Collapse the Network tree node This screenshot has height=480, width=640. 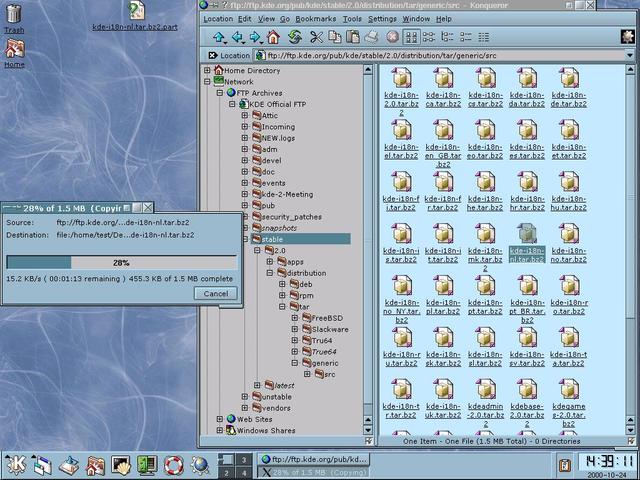tap(207, 82)
